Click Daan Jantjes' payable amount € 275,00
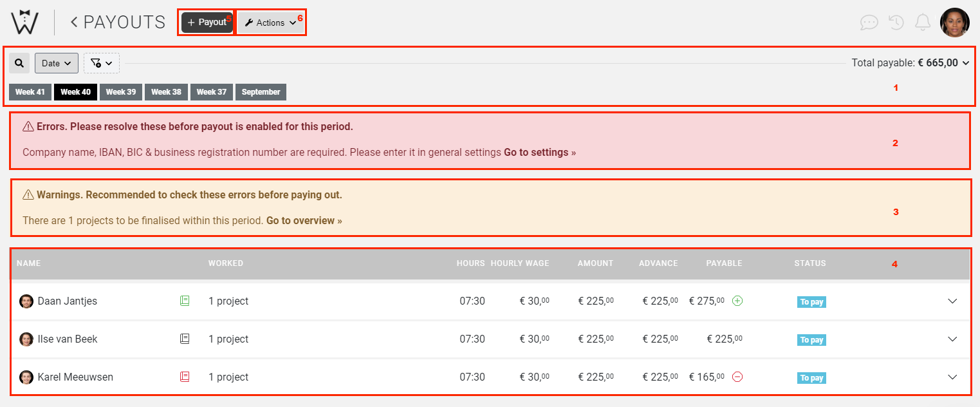The image size is (980, 407). (707, 301)
